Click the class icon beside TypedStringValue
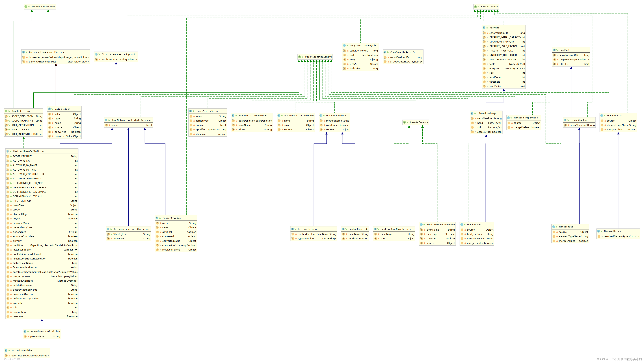 [x=191, y=111]
